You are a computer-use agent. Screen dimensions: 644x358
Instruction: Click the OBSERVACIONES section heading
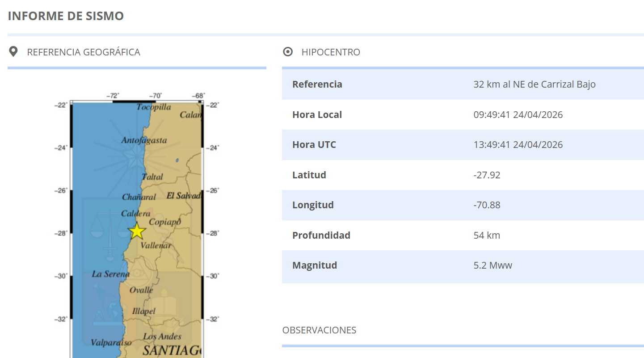[319, 330]
